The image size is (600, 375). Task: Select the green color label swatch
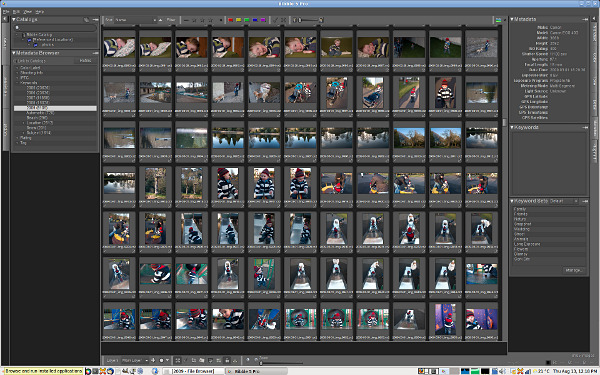247,20
